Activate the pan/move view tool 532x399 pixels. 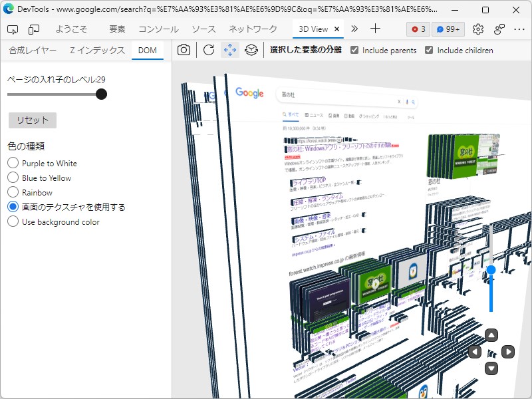tap(230, 49)
